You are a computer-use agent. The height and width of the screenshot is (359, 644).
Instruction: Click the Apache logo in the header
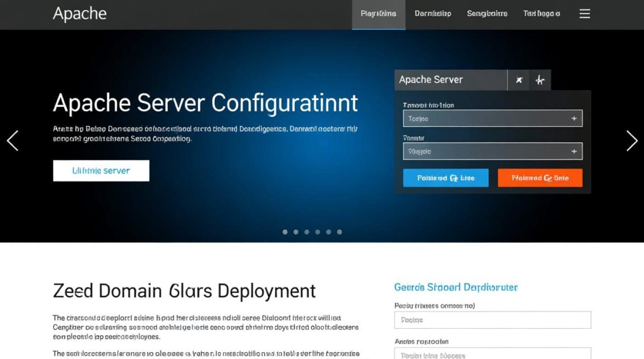(x=80, y=14)
